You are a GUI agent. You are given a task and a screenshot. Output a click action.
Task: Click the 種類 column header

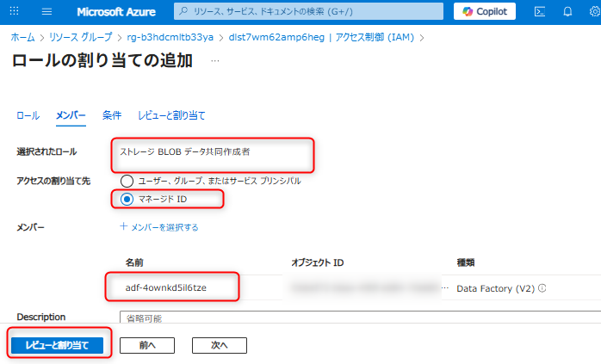click(x=466, y=262)
